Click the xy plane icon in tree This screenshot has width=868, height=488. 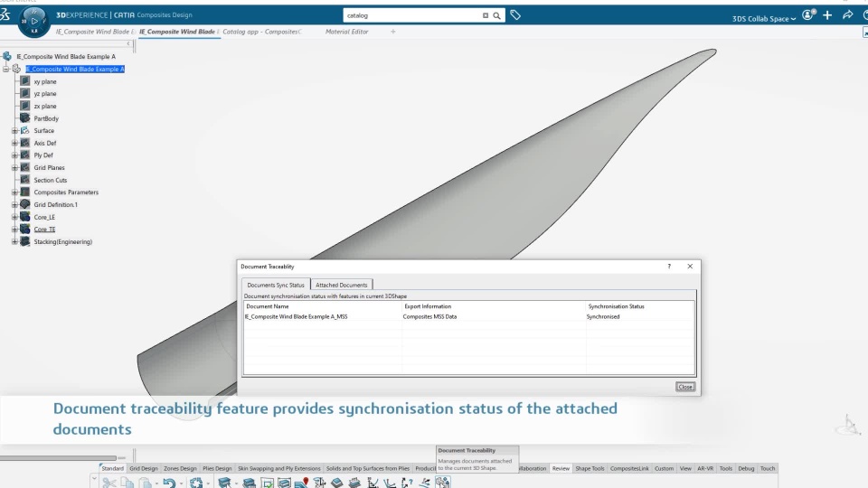(x=25, y=81)
